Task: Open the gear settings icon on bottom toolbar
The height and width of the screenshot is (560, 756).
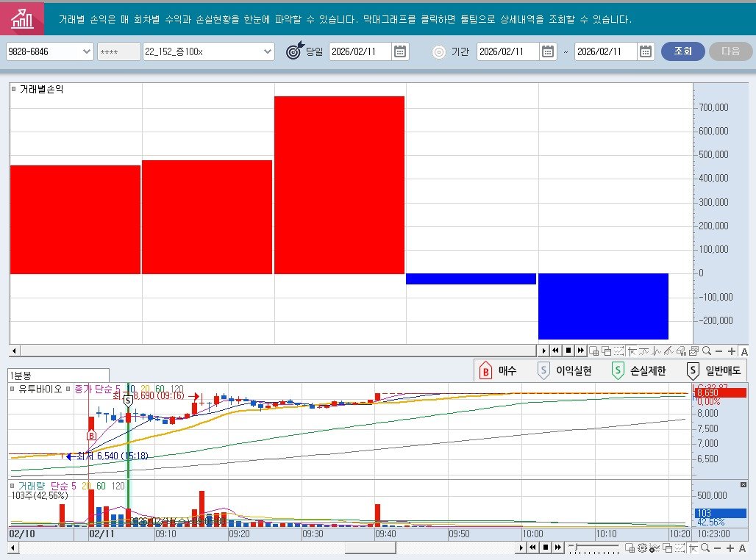Action: click(x=642, y=548)
